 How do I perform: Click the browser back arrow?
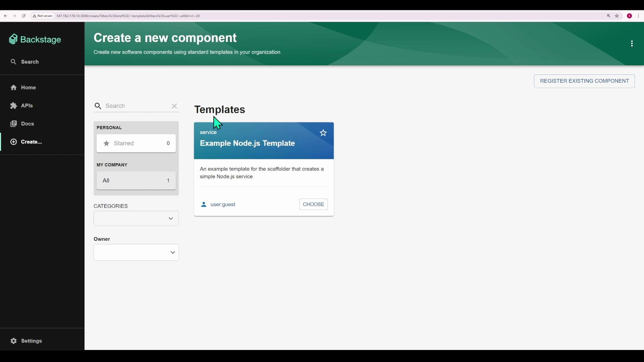[x=6, y=16]
